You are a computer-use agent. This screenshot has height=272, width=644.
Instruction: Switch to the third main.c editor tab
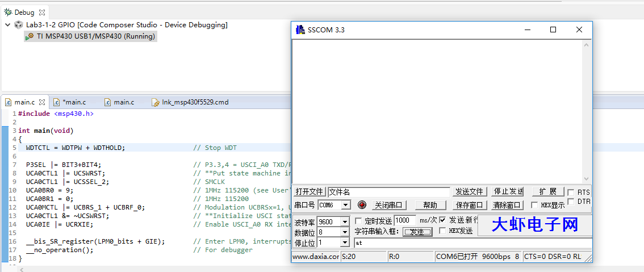[x=124, y=102]
